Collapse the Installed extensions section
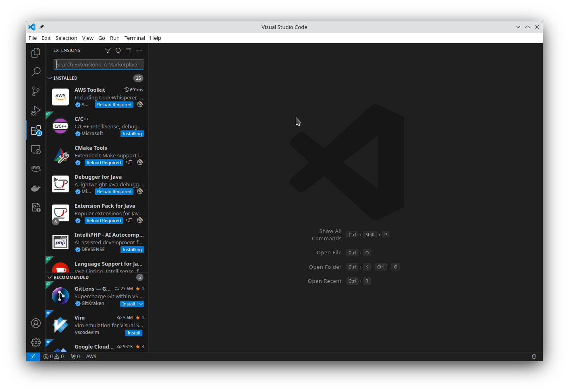Screen dimensions: 569x392 pyautogui.click(x=50, y=78)
